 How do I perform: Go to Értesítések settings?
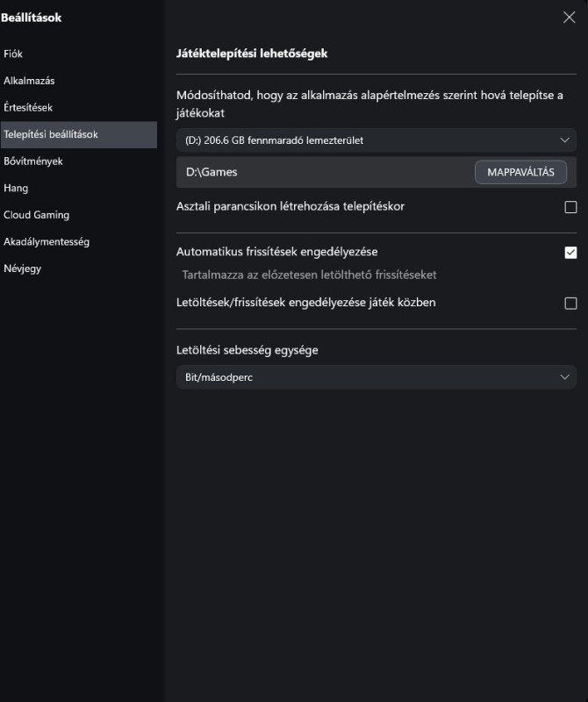click(28, 107)
